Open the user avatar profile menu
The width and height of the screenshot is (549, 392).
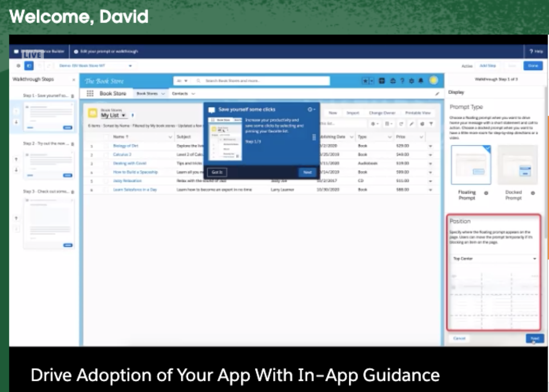click(x=433, y=80)
